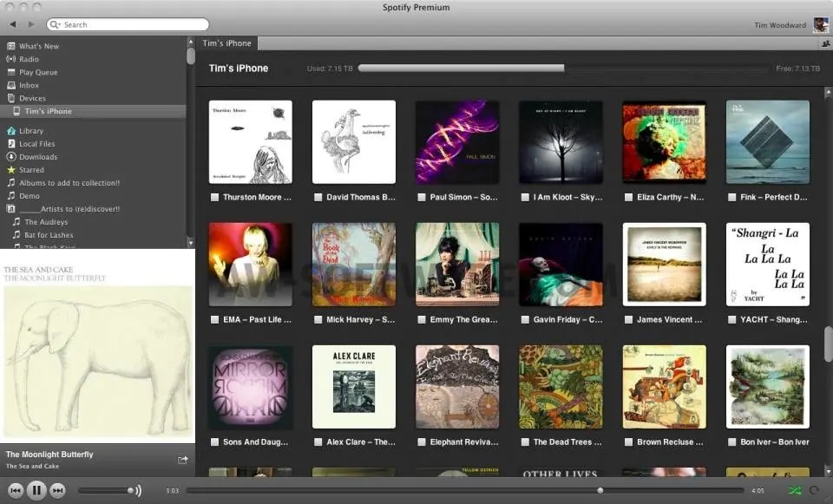Tick the Eliza Carthy album checkbox
This screenshot has height=504, width=833.
tap(628, 197)
